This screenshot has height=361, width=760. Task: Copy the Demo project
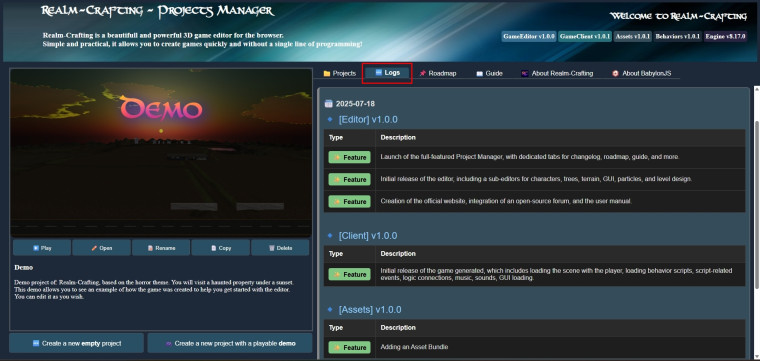pos(221,248)
